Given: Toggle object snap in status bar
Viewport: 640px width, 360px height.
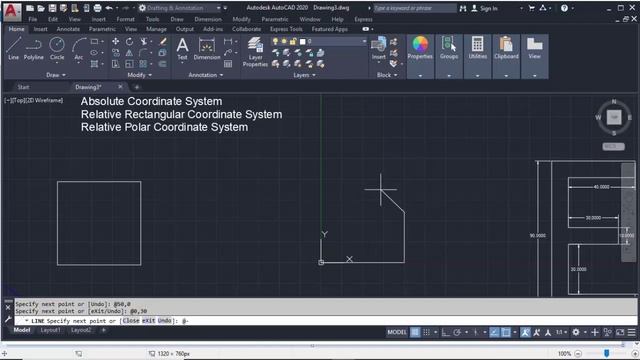Looking at the screenshot, I should [x=506, y=332].
